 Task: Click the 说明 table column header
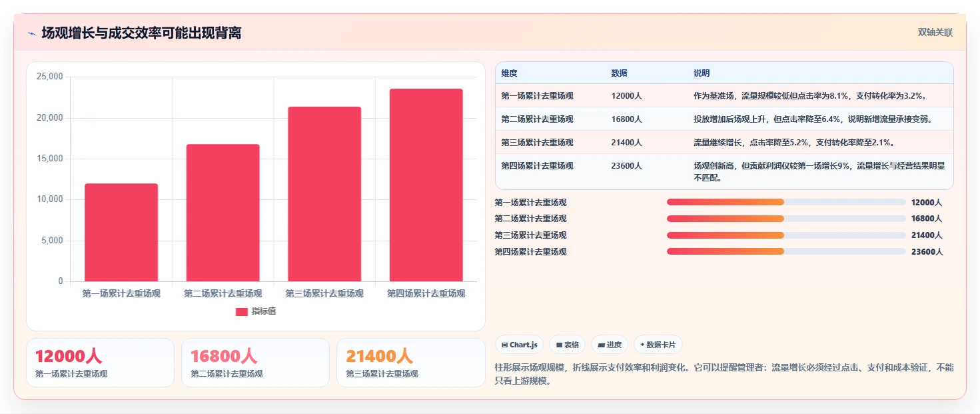pyautogui.click(x=702, y=73)
